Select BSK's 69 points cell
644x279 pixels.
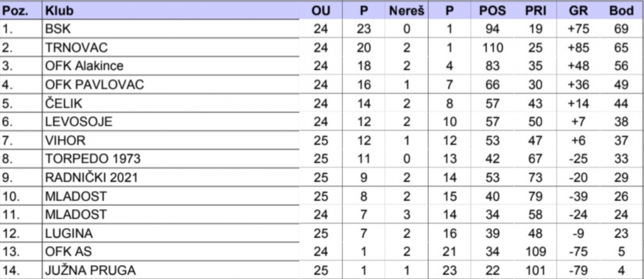click(x=621, y=28)
